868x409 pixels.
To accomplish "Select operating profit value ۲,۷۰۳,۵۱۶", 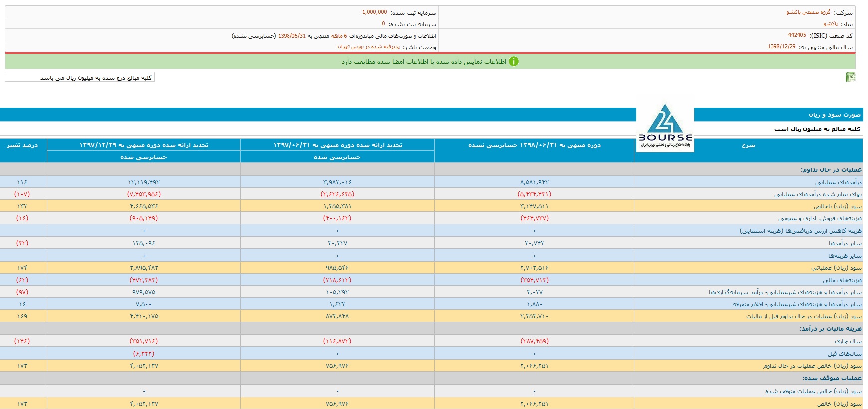I will tap(534, 268).
